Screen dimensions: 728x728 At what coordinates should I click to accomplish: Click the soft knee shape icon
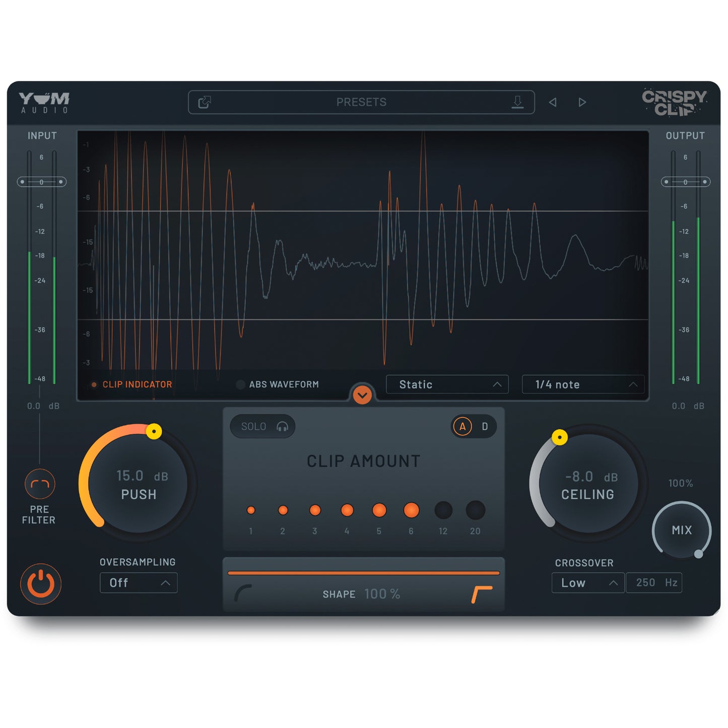243,593
